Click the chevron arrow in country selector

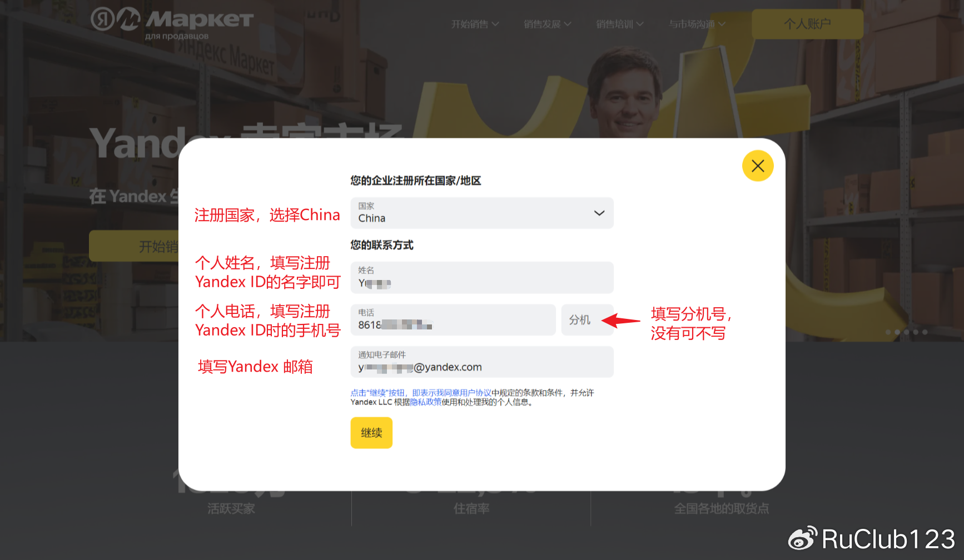click(x=599, y=213)
